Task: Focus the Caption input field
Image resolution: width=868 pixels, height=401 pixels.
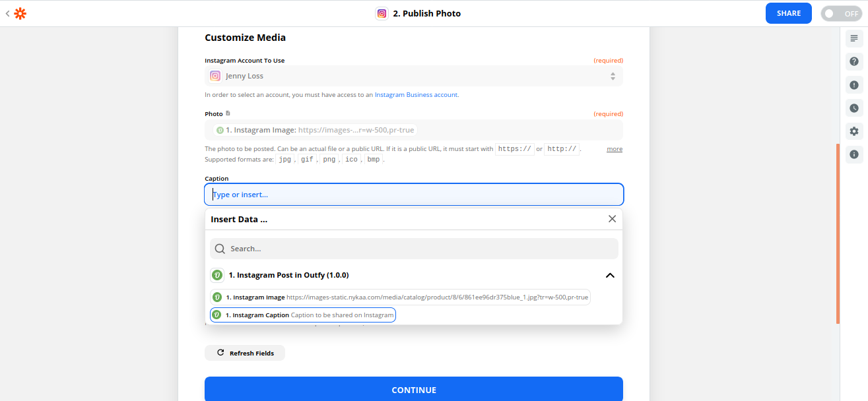Action: click(414, 195)
